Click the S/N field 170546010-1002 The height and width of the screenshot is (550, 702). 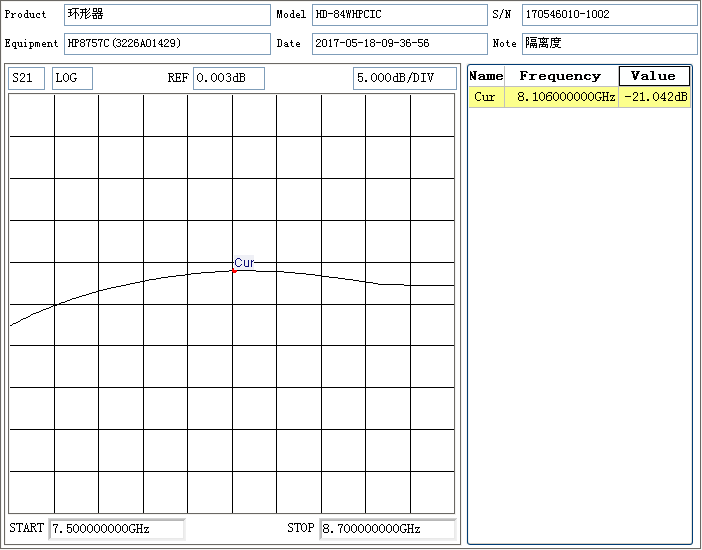tap(609, 15)
